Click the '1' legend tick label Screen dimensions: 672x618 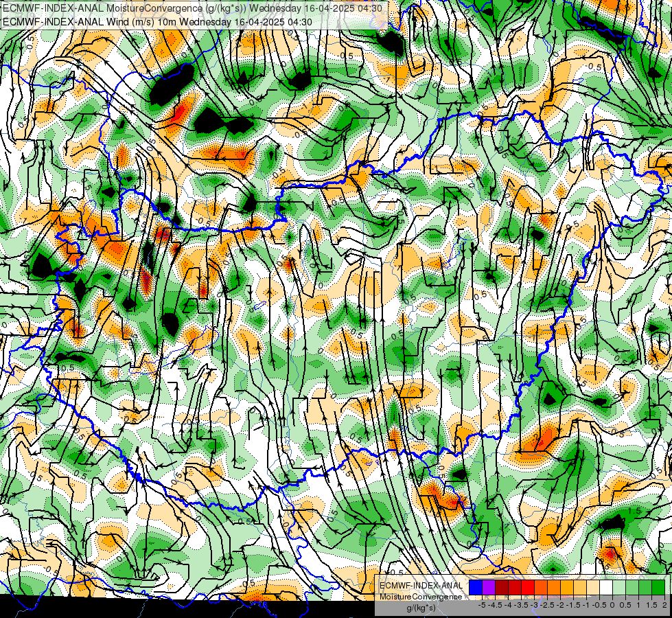pyautogui.click(x=638, y=605)
